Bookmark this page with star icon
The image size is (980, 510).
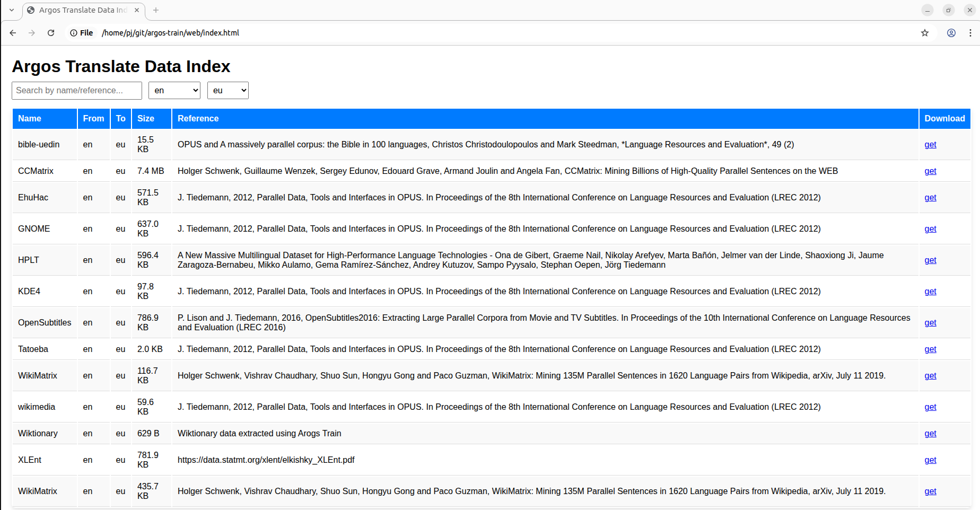[x=925, y=33]
